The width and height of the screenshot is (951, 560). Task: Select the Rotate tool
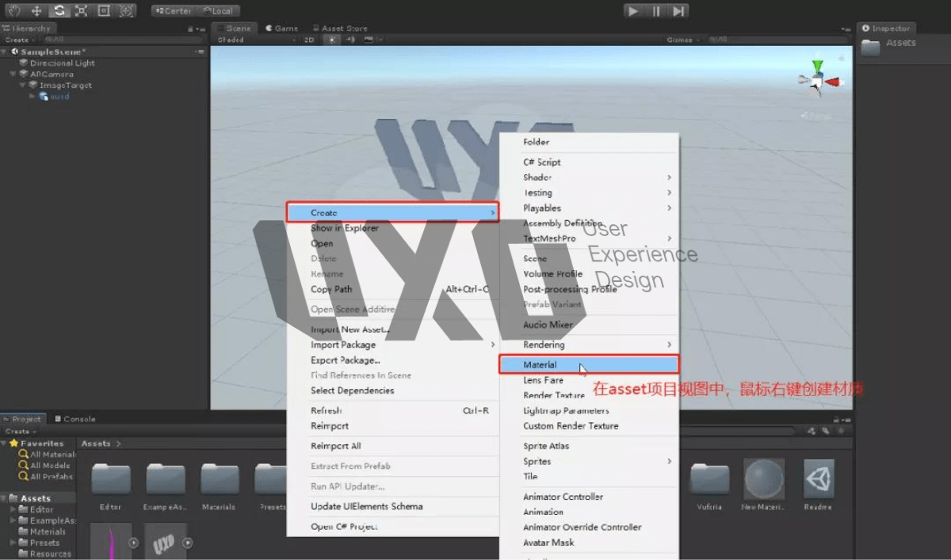[59, 11]
